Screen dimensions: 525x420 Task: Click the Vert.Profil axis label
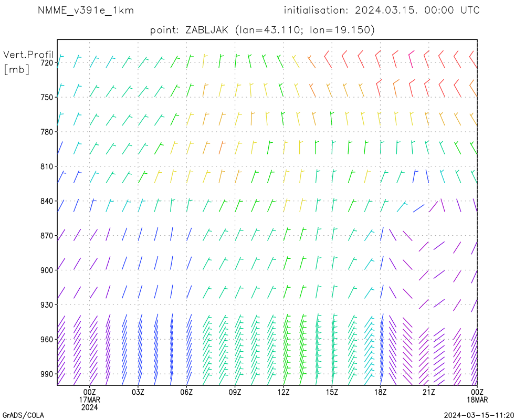(x=28, y=55)
